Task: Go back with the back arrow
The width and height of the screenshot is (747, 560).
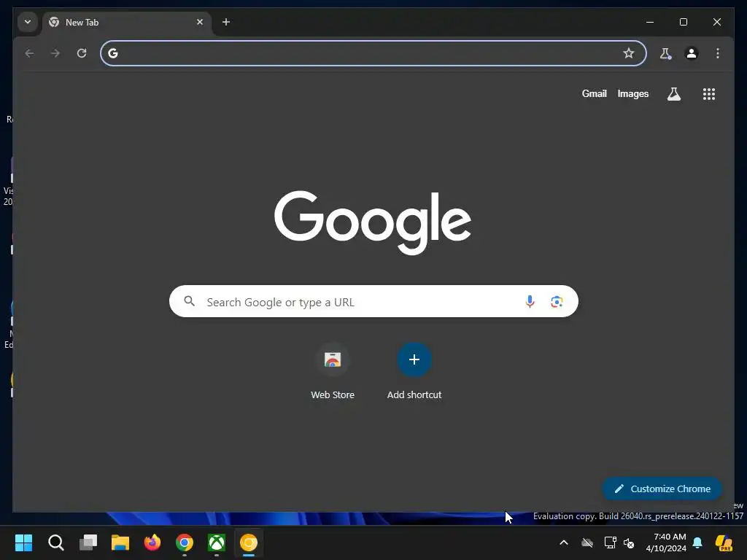Action: pos(29,53)
